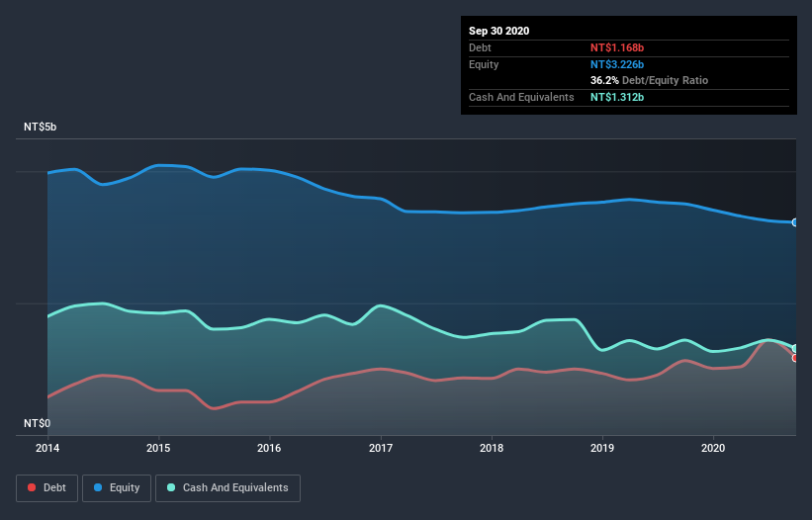The height and width of the screenshot is (520, 812).
Task: Select the 2020 x-axis label
Action: coord(713,448)
